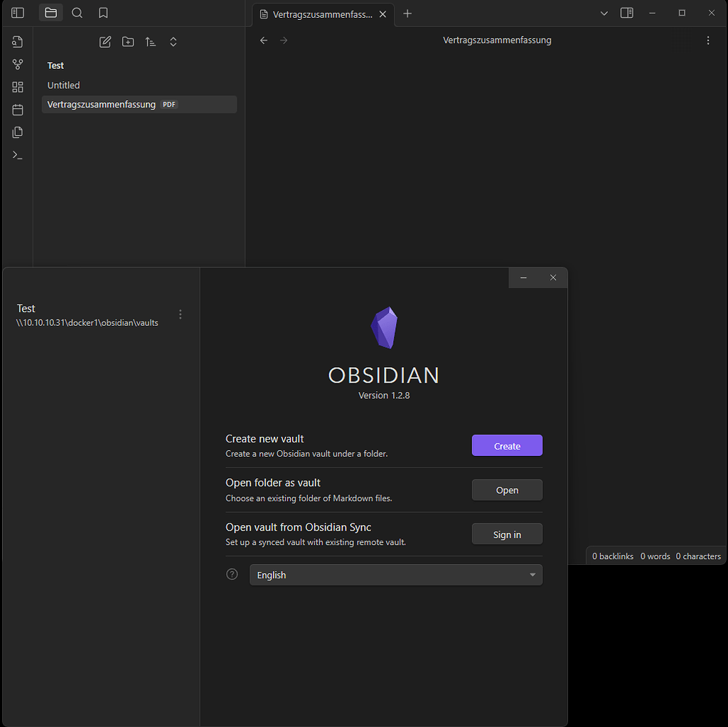Open the terminal ribbon icon
This screenshot has width=728, height=727.
(x=17, y=154)
